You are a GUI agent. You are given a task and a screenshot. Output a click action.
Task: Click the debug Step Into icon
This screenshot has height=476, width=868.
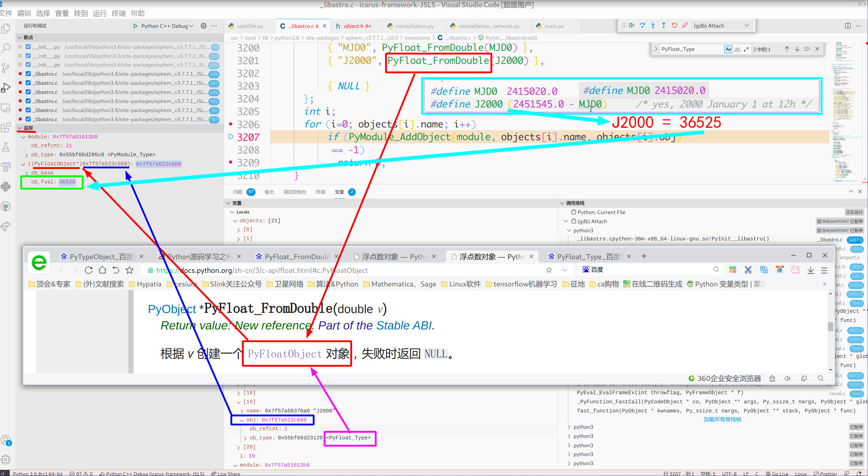[x=653, y=26]
